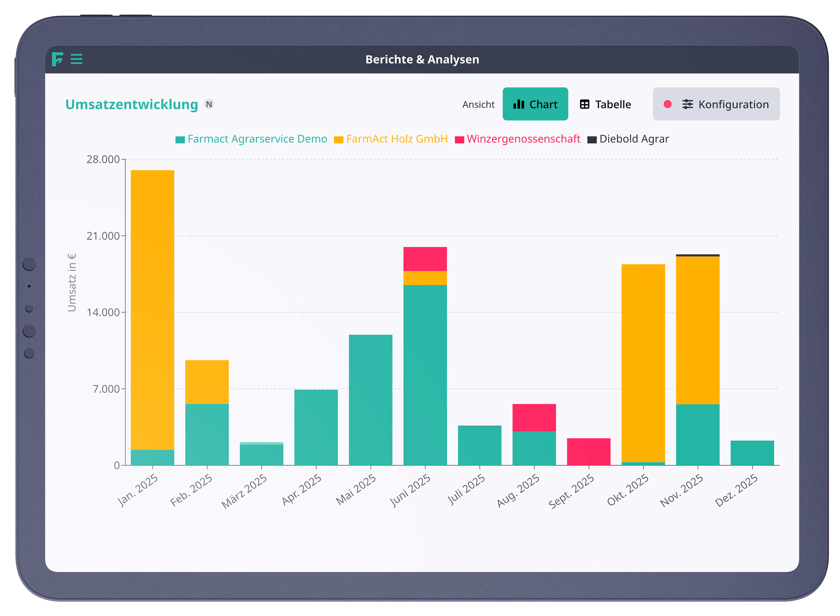Click the Dez. 2025 teal bar
840x616 pixels.
pyautogui.click(x=752, y=453)
